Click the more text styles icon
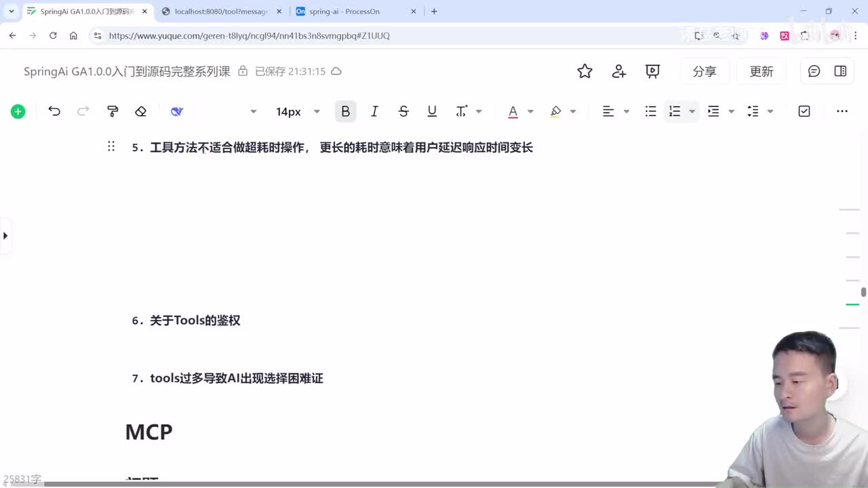This screenshot has height=488, width=868. click(462, 111)
